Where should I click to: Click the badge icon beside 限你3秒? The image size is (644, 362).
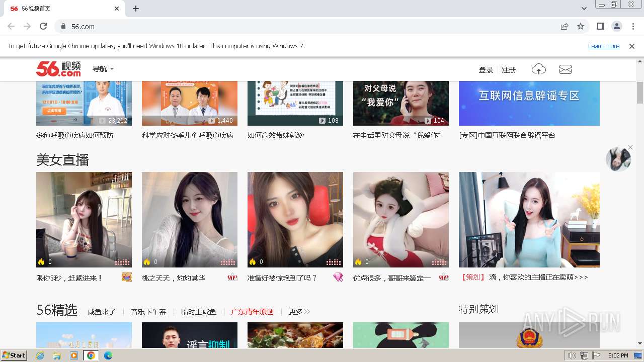click(x=127, y=277)
